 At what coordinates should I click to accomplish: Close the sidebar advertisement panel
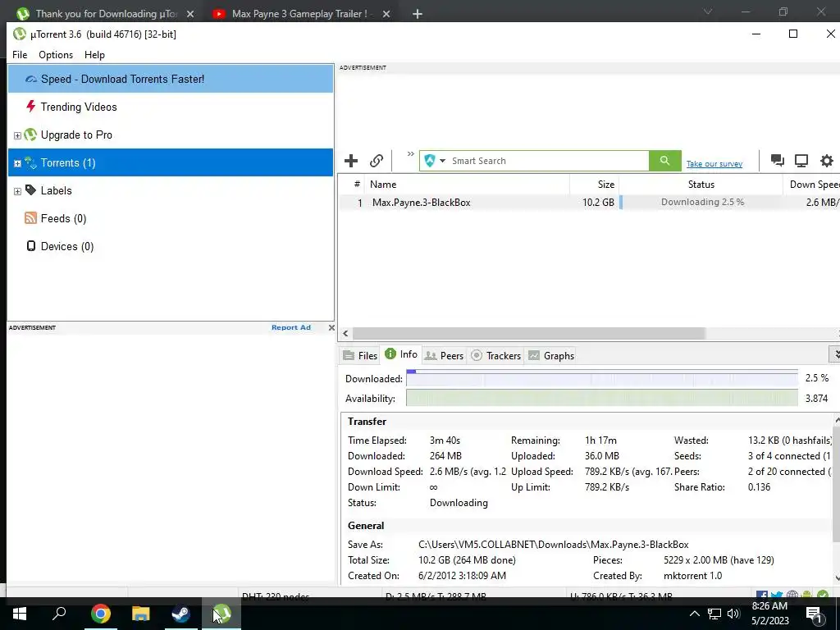click(331, 327)
